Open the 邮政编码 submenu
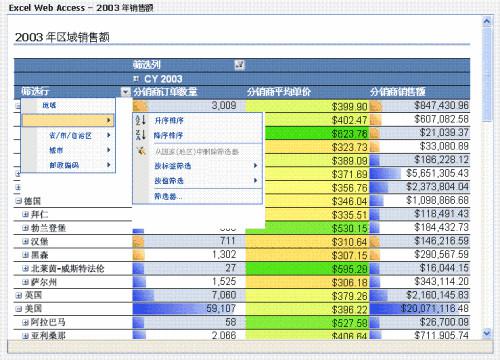Image resolution: width=500 pixels, height=360 pixels. (68, 165)
